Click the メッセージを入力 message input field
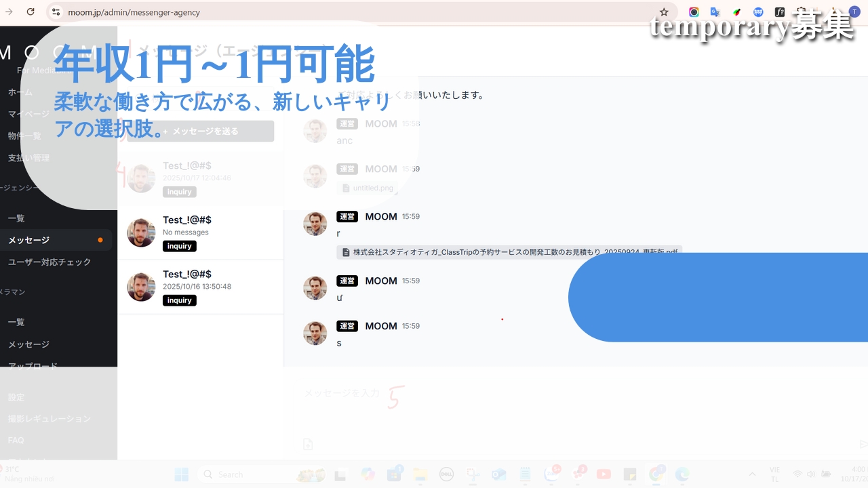 click(341, 393)
